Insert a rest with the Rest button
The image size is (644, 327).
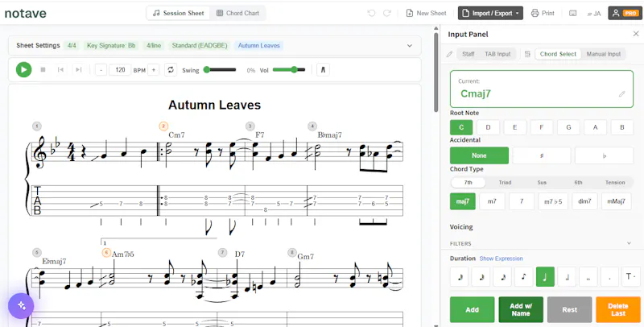pyautogui.click(x=570, y=310)
